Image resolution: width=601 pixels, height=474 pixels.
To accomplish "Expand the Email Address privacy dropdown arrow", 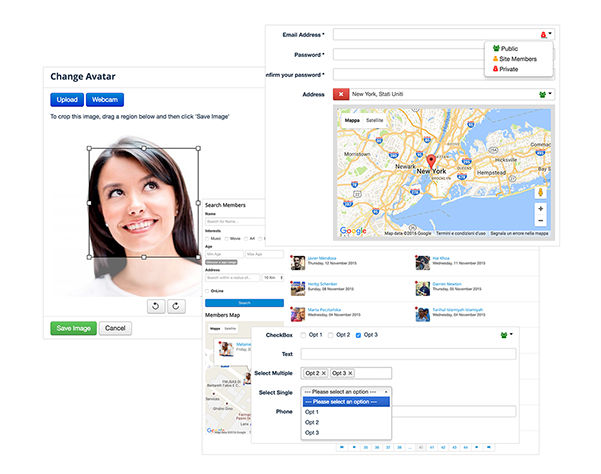I will pyautogui.click(x=550, y=34).
